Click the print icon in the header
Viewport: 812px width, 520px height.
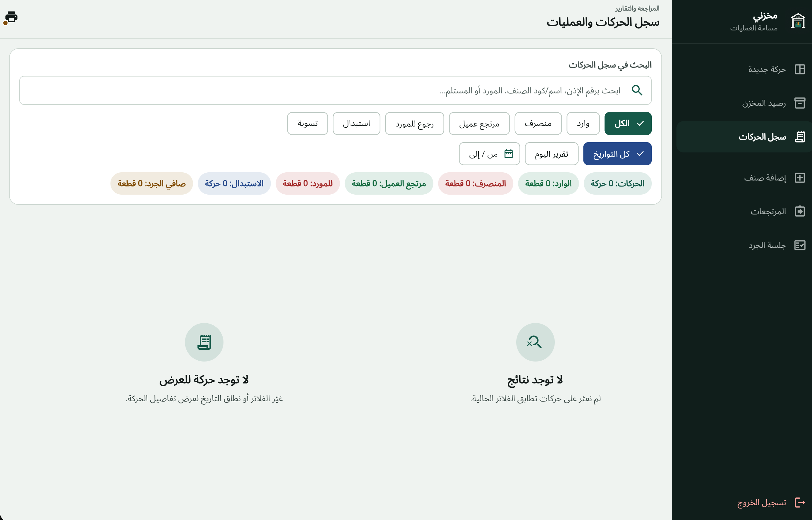coord(11,17)
